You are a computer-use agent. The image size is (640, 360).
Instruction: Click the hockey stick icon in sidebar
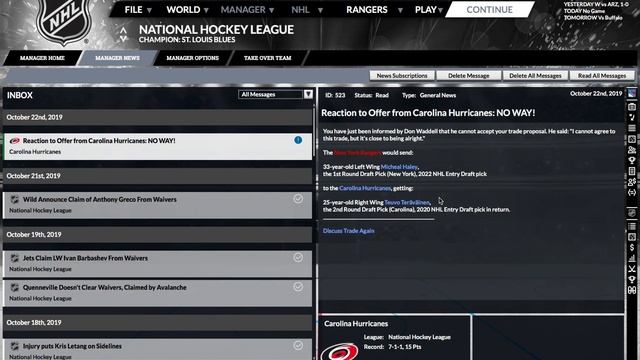pyautogui.click(x=632, y=118)
